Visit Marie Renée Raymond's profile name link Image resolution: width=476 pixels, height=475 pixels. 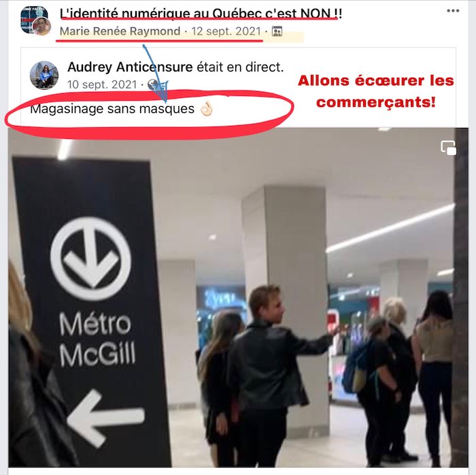120,31
